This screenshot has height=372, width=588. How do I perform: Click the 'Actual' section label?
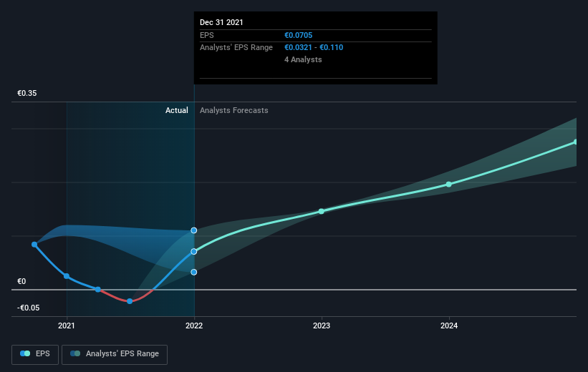pos(177,110)
